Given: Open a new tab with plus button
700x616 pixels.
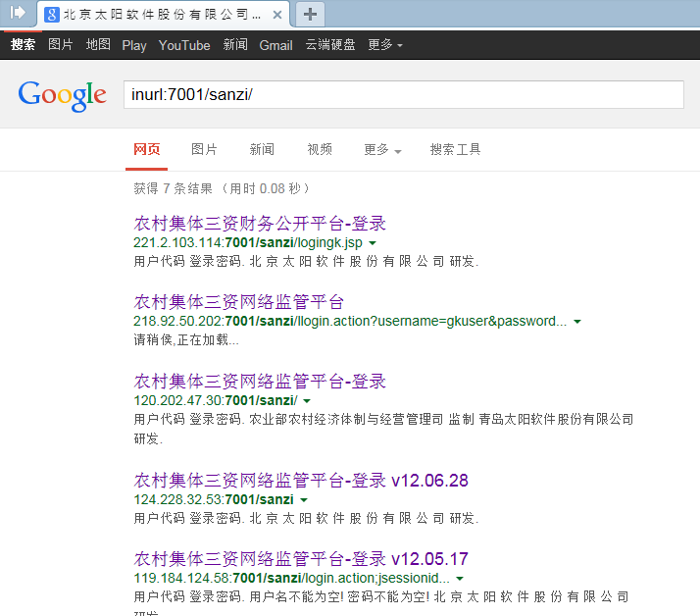Looking at the screenshot, I should tap(310, 15).
